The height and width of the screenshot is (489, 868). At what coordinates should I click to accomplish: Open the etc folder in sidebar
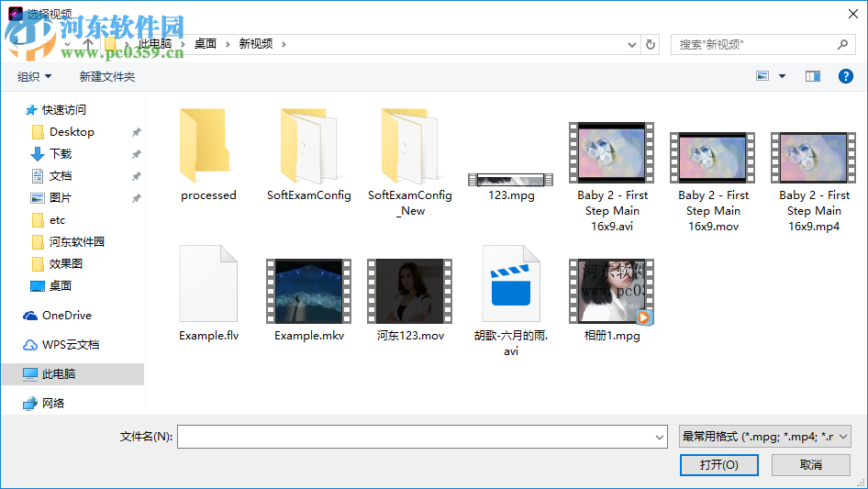tap(57, 220)
